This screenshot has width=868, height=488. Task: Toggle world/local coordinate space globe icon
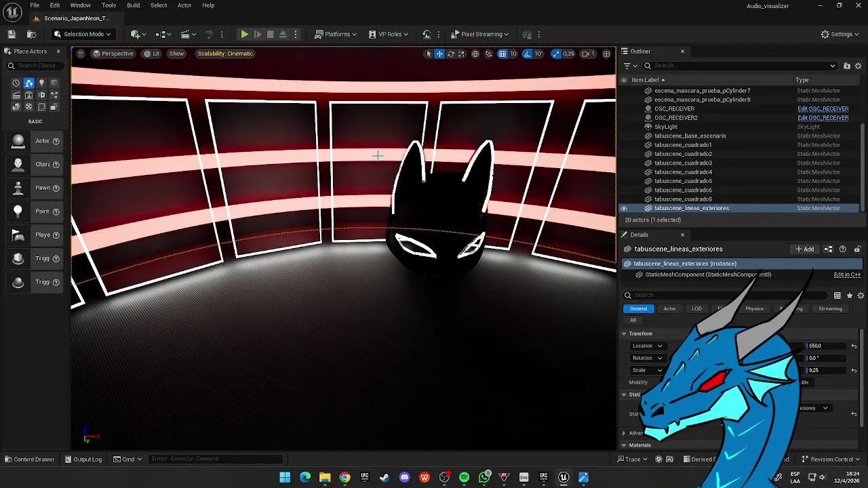click(x=475, y=54)
